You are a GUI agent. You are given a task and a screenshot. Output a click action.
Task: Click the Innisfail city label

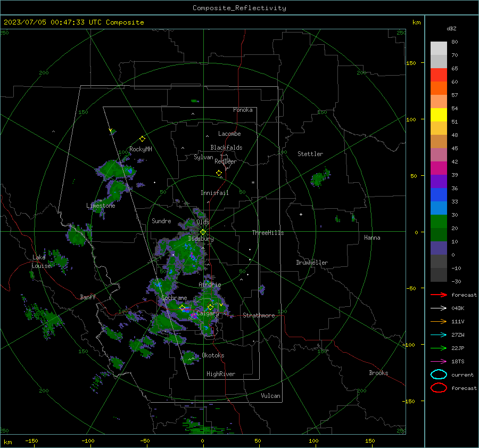214,193
